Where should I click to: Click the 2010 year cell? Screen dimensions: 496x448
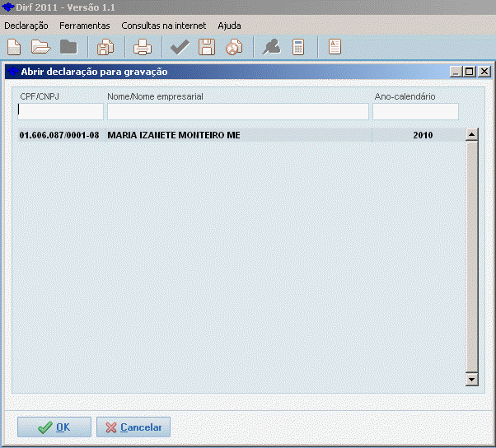[423, 135]
